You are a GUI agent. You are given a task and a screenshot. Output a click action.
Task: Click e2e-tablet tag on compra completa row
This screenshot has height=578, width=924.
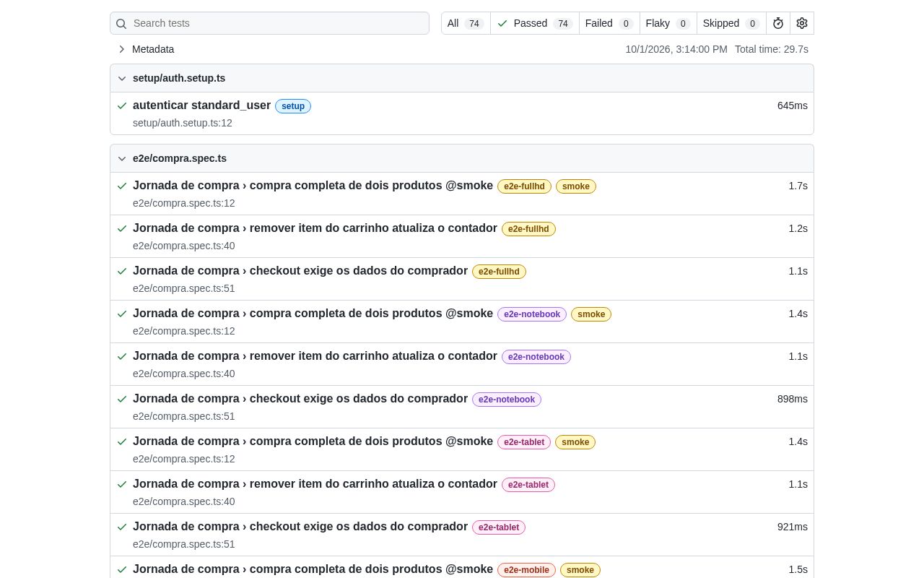tap(524, 442)
